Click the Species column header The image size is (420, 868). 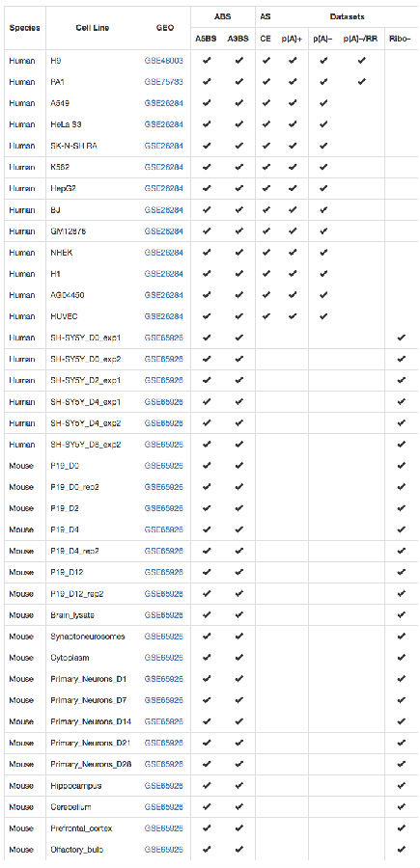[x=24, y=28]
